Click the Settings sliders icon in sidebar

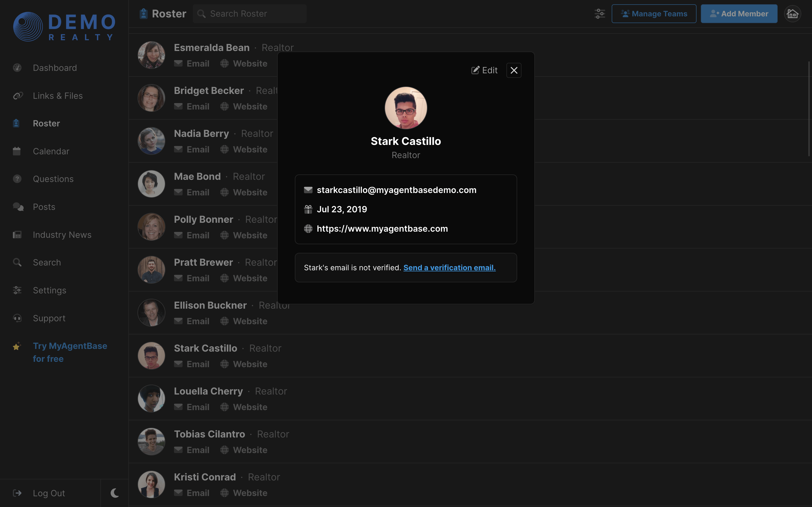pos(17,290)
